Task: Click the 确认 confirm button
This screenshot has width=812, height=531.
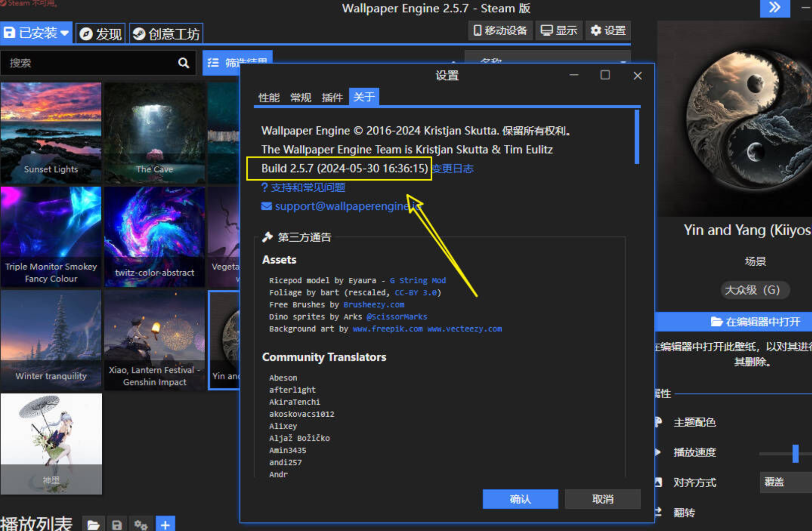Action: 520,499
